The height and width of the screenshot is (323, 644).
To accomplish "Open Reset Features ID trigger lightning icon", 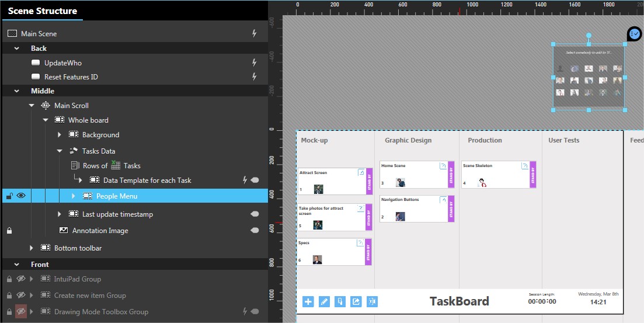I will pos(254,77).
